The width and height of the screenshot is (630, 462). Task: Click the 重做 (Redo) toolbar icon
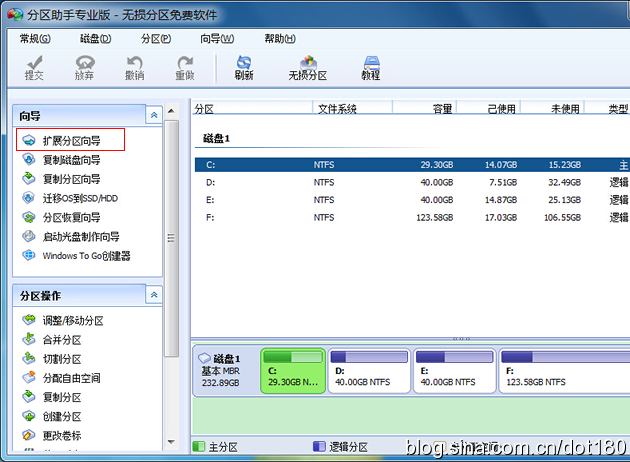tap(185, 68)
